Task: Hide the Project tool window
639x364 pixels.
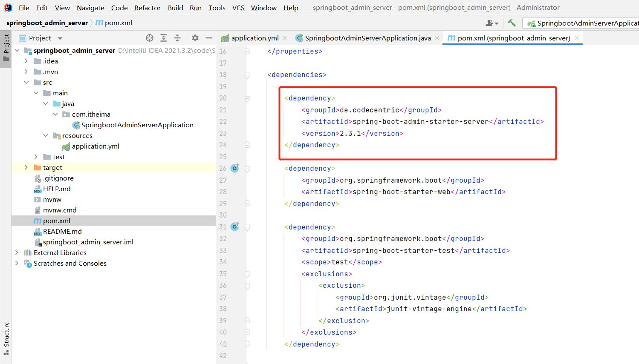Action: coord(209,38)
